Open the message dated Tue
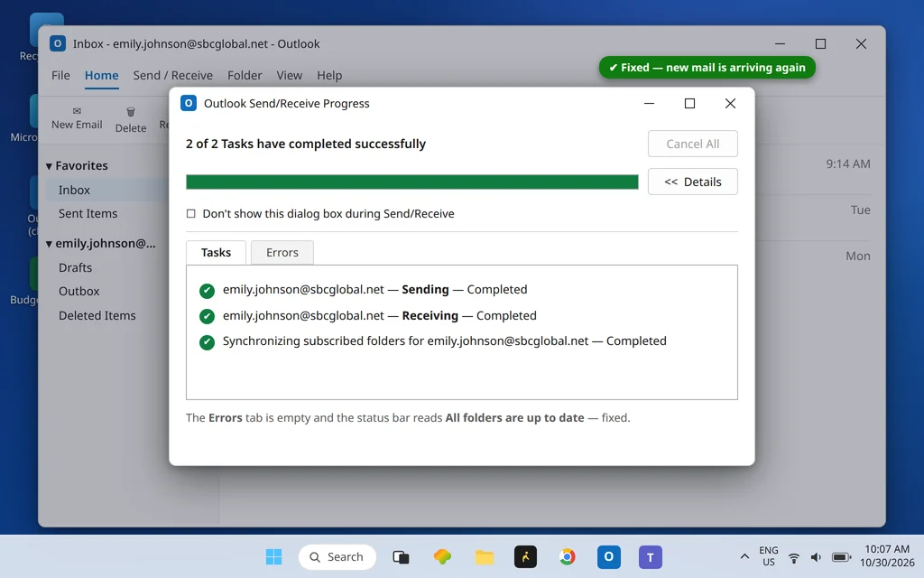924x578 pixels. [860, 210]
